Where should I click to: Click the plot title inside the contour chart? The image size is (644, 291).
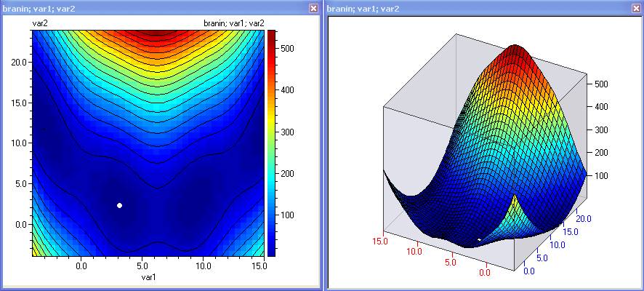coord(235,24)
